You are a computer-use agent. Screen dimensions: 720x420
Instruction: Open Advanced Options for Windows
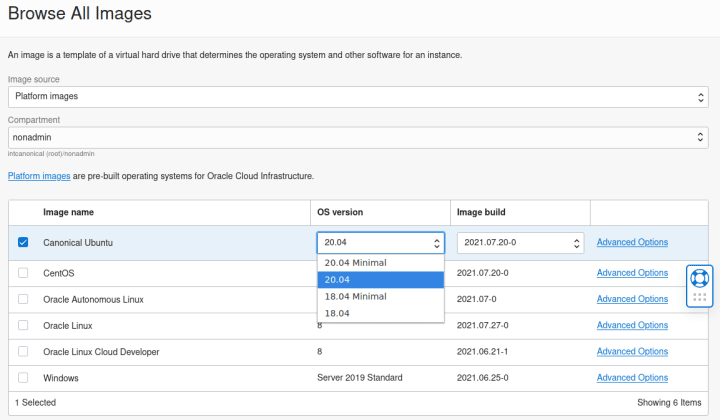pos(632,378)
